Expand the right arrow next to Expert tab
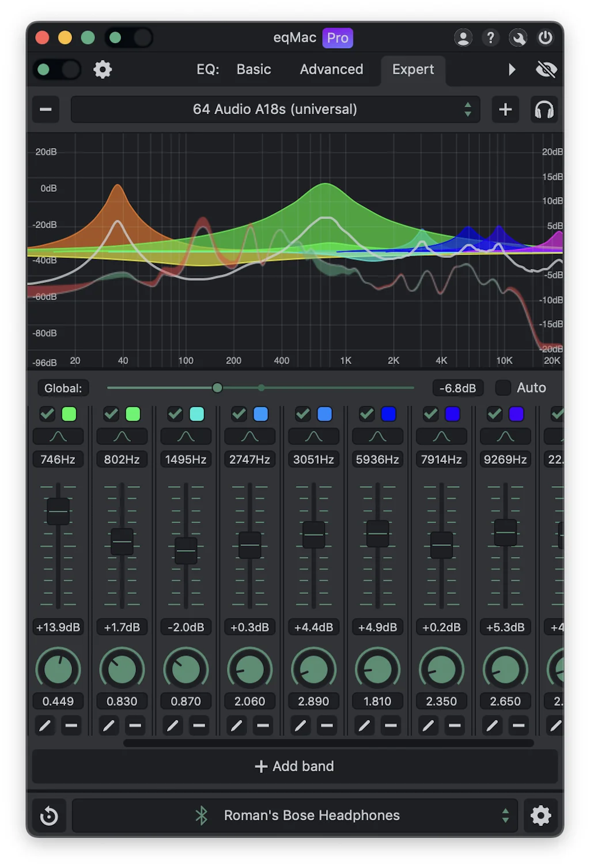This screenshot has width=590, height=868. pyautogui.click(x=512, y=69)
